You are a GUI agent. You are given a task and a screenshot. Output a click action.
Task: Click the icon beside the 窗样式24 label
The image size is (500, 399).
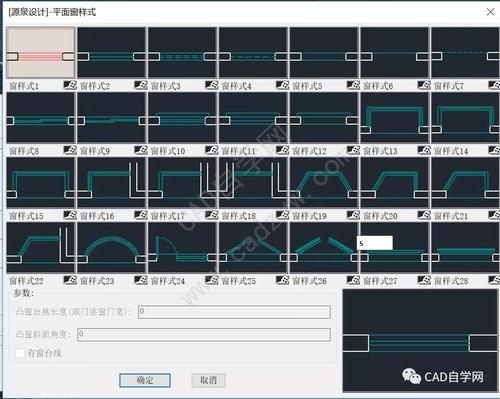point(212,280)
